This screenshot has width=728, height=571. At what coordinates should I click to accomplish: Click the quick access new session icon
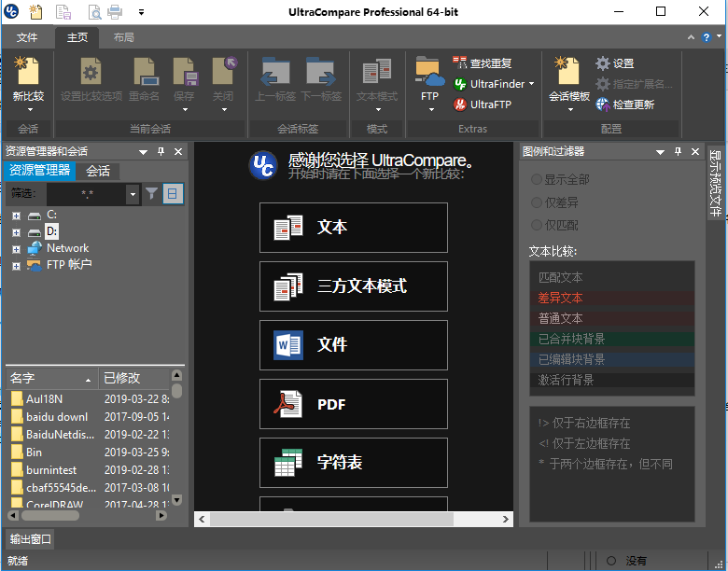coord(35,11)
